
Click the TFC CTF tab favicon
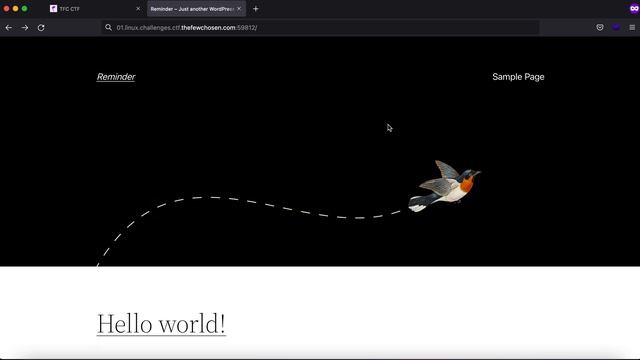[x=53, y=9]
